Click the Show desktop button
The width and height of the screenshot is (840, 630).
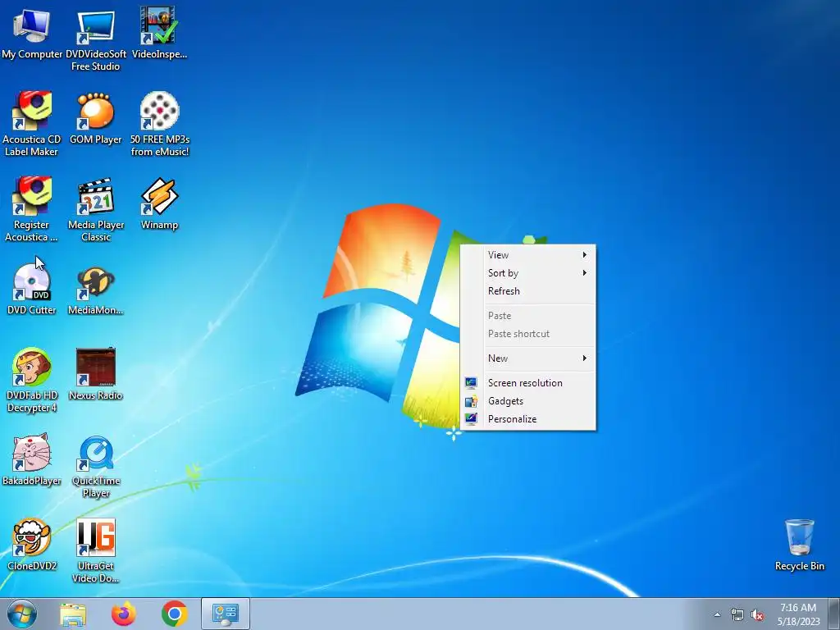pos(834,614)
